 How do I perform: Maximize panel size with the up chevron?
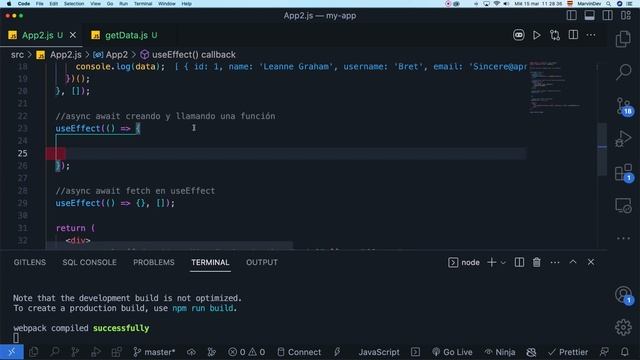[x=573, y=262]
